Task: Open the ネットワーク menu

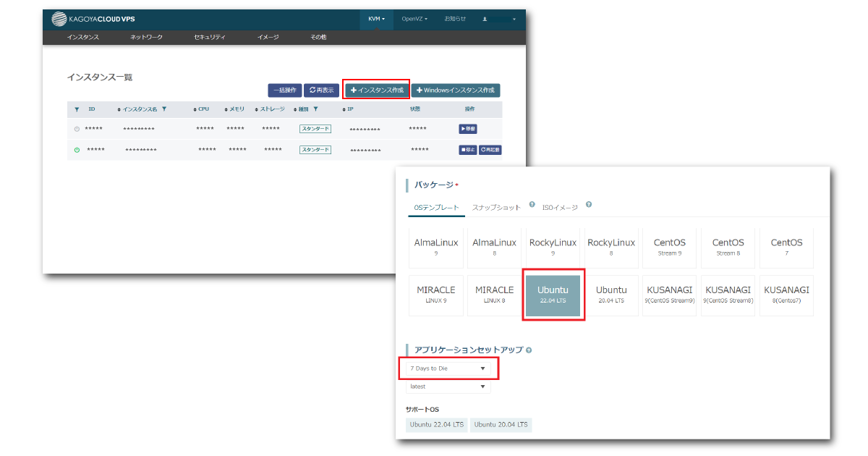Action: pos(146,37)
